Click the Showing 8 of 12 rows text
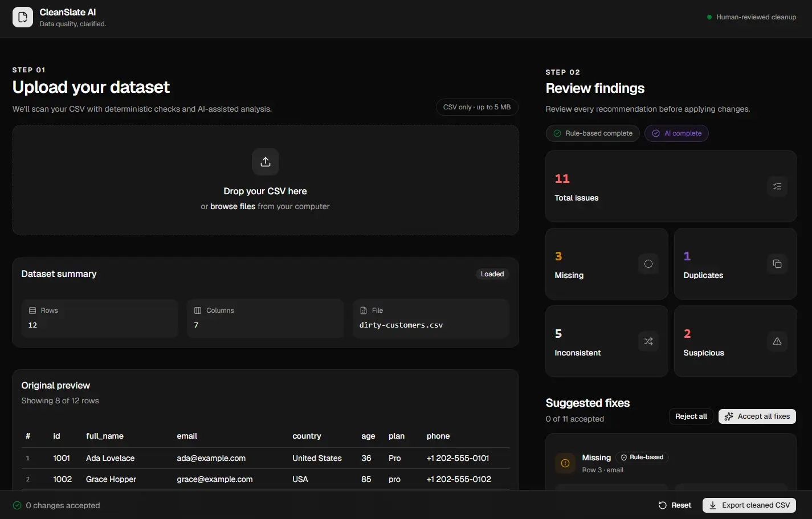This screenshot has height=519, width=812. 60,401
